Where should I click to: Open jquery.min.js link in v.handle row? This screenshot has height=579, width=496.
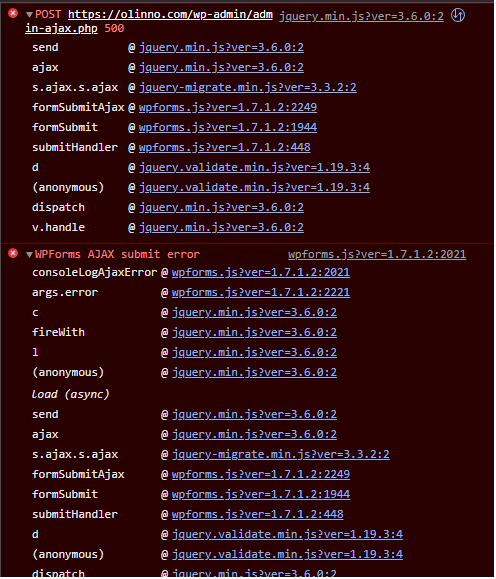click(x=221, y=227)
